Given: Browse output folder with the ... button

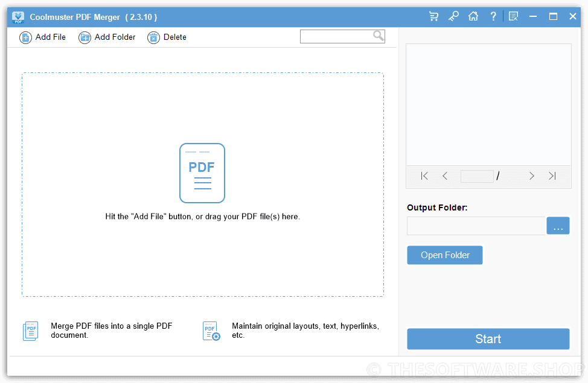Looking at the screenshot, I should pos(558,226).
